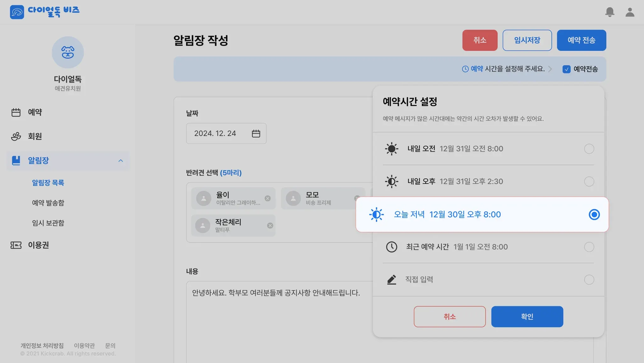Open 예약 시간을 설정해 주세요 chevron
Viewport: 644px width, 363px height.
click(x=550, y=69)
